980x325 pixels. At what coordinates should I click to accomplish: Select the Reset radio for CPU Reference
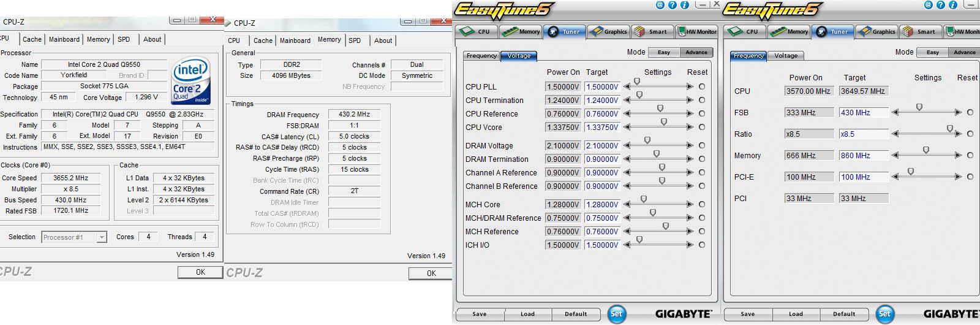click(702, 114)
